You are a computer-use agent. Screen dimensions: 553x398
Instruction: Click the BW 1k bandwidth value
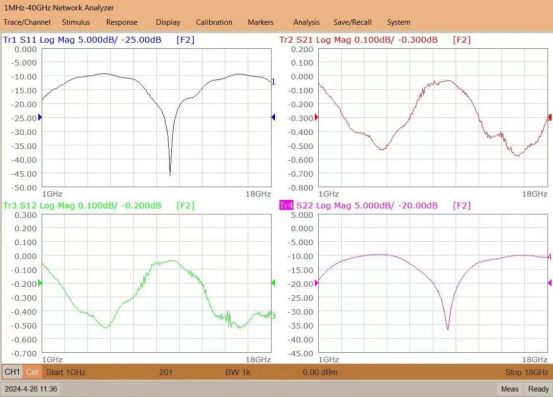click(x=238, y=372)
